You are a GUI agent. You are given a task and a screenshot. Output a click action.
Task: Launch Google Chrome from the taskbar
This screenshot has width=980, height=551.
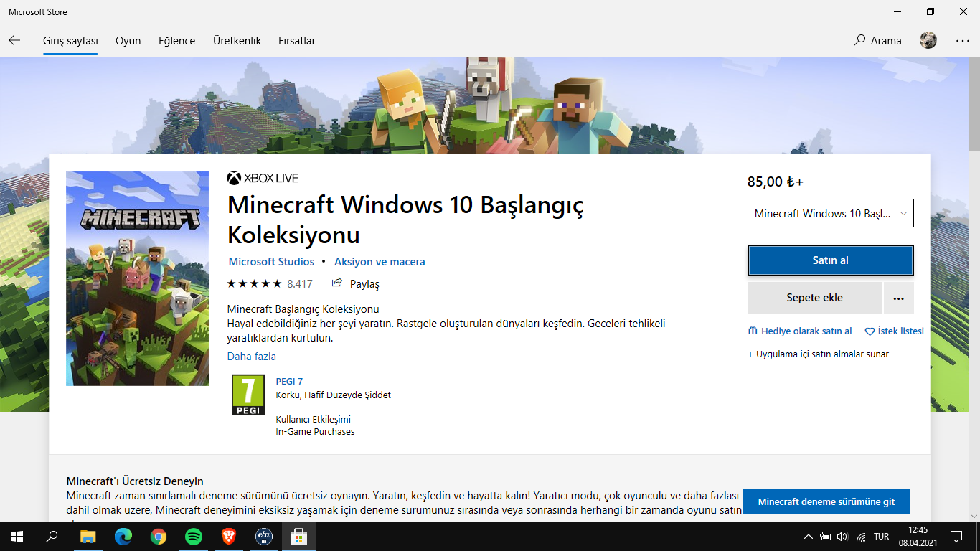point(159,537)
